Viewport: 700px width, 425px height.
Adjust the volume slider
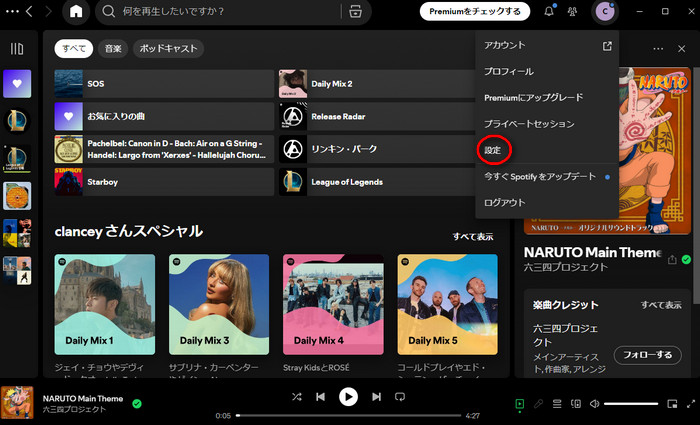[631, 404]
